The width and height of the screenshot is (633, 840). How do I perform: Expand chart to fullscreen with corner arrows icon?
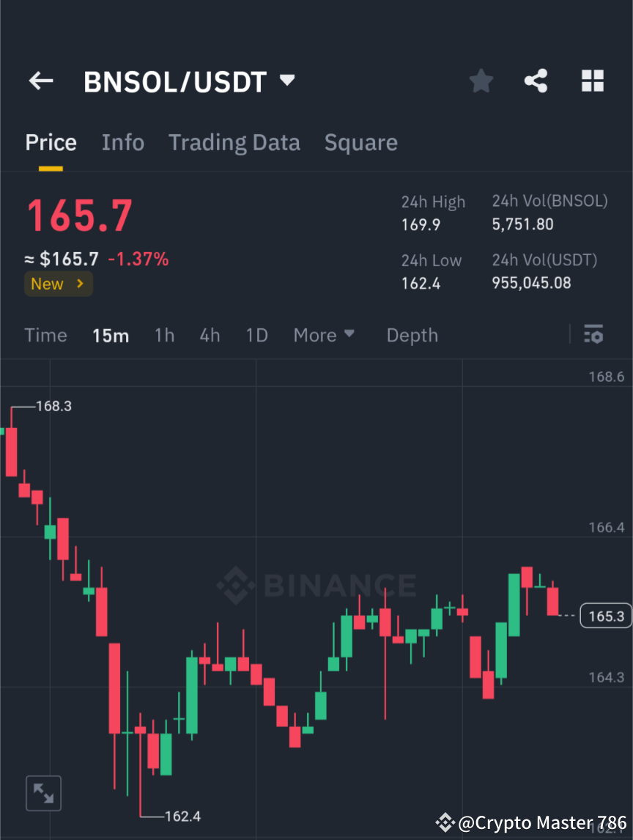point(43,793)
